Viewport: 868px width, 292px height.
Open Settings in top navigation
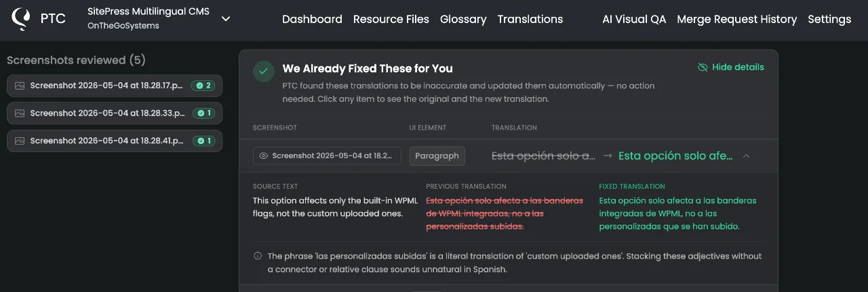coord(829,19)
